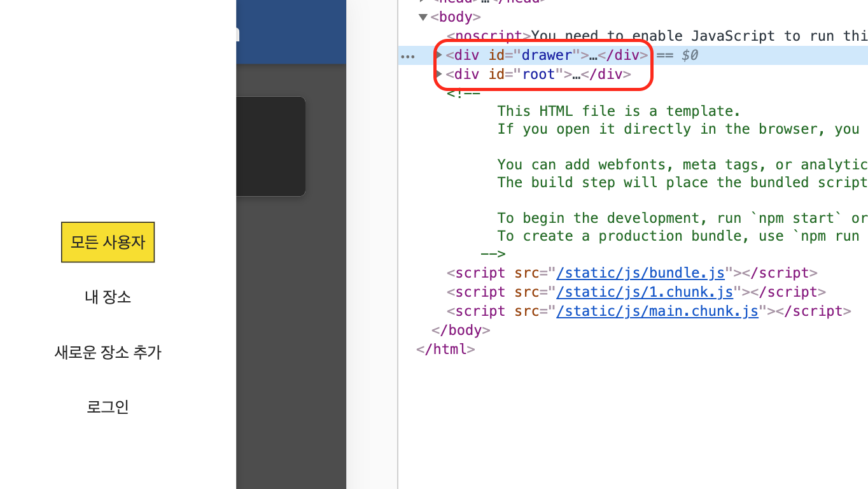Click comment line starting "To create a production bundle"
The width and height of the screenshot is (868, 489).
678,236
